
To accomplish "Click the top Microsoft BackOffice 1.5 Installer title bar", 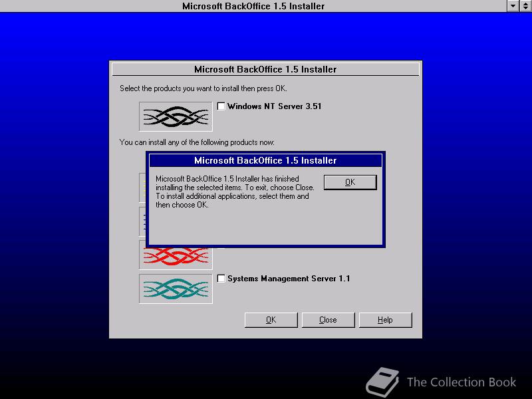I will 253,6.
